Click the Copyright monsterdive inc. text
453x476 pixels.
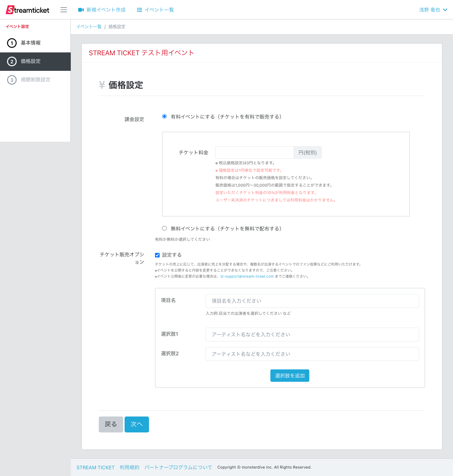[x=264, y=467]
